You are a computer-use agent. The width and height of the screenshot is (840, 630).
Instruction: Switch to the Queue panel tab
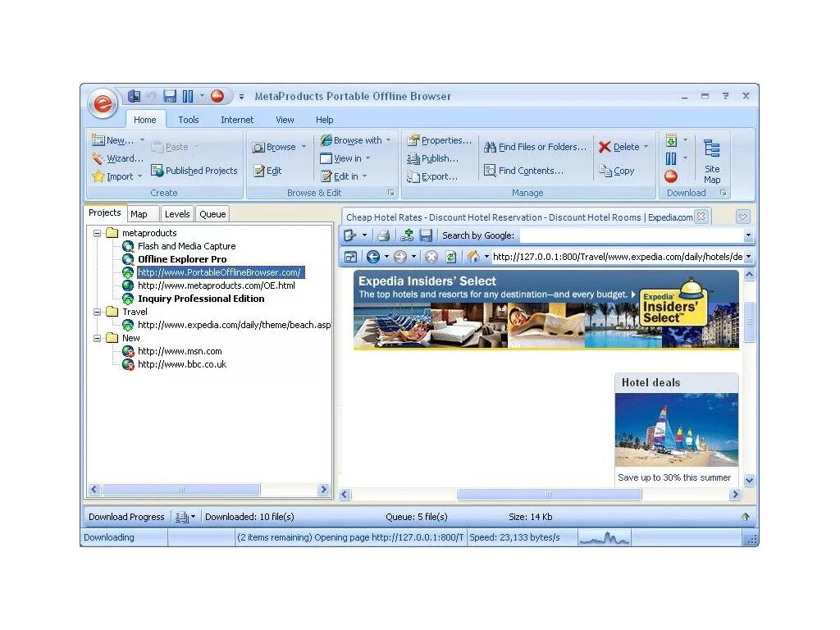(x=212, y=214)
